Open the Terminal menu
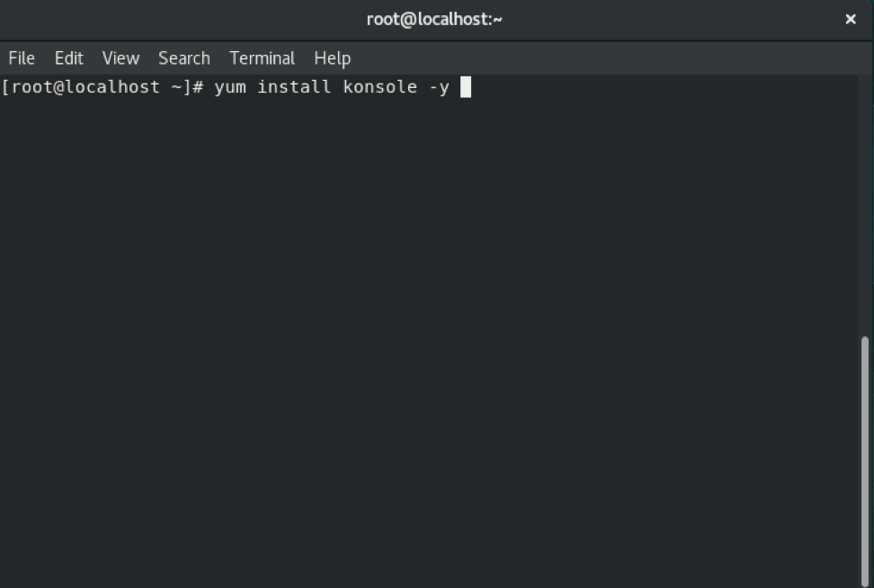 [x=262, y=58]
